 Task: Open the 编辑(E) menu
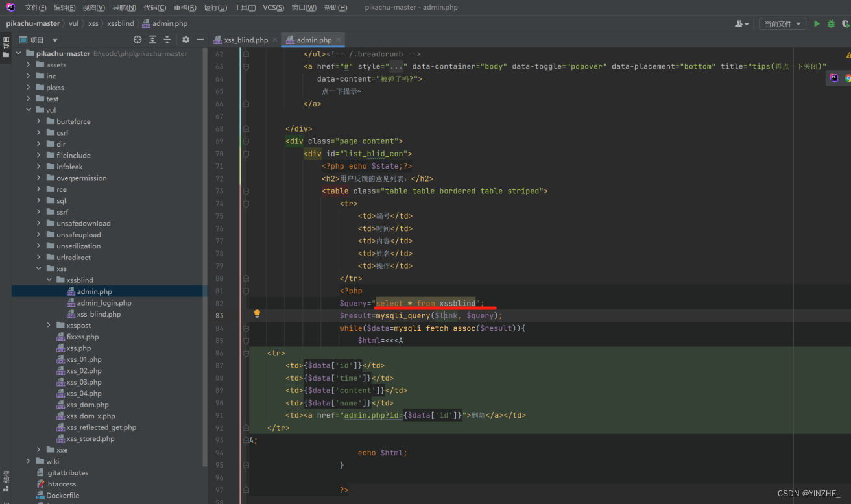click(65, 8)
